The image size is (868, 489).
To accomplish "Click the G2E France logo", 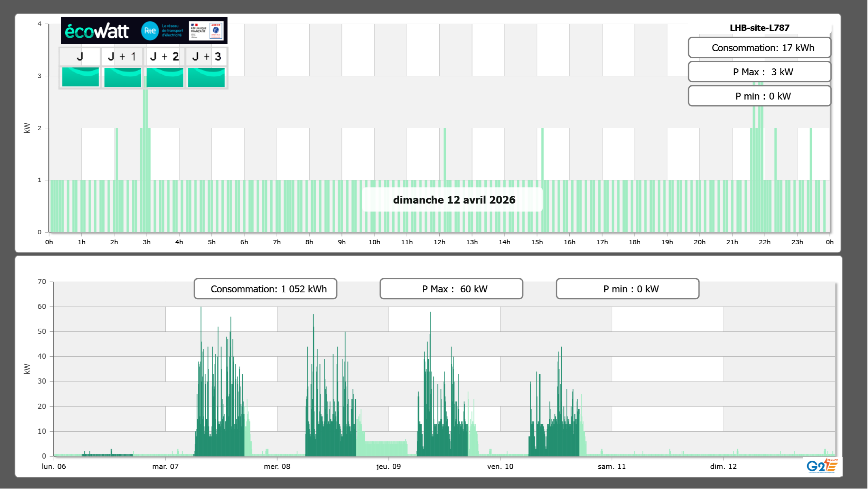I will point(822,466).
